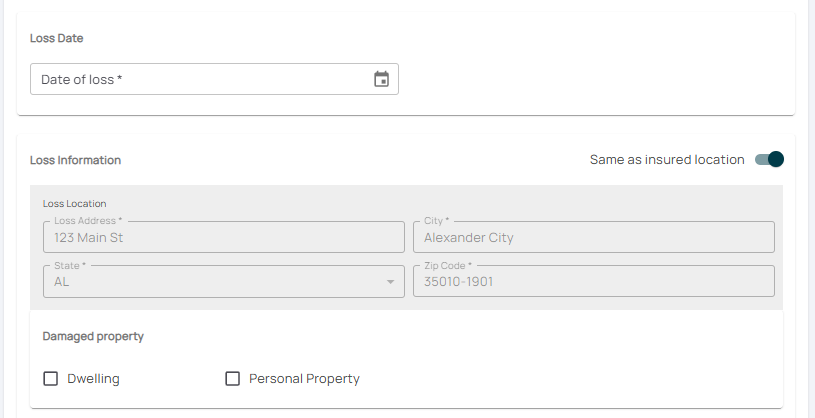
Task: Expand the State dropdown arrow
Action: pyautogui.click(x=390, y=282)
